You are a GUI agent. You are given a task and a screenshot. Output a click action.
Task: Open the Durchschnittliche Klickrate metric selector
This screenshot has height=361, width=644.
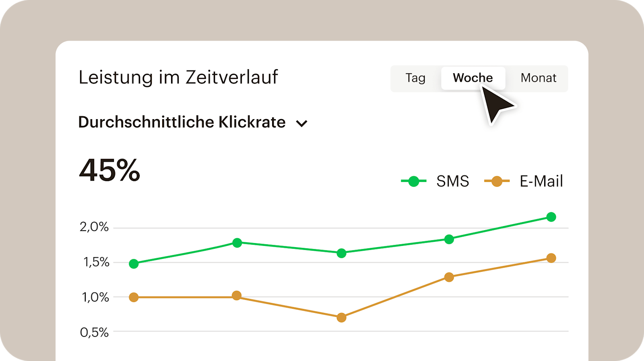tap(182, 122)
